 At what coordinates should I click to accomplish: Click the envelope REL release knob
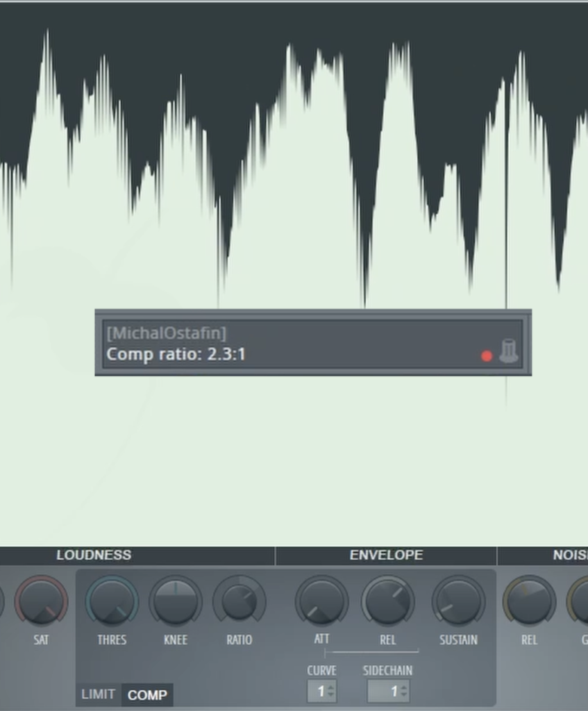(388, 601)
